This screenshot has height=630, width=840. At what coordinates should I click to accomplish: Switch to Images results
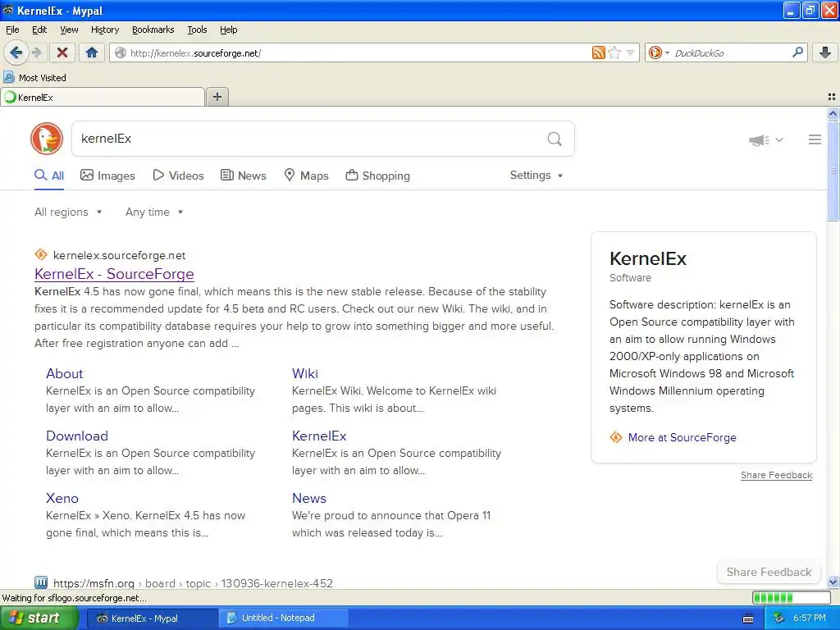tap(107, 176)
